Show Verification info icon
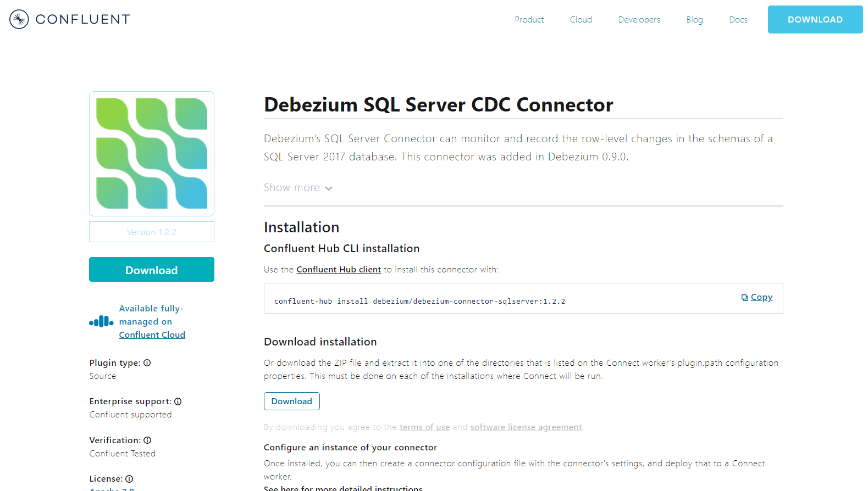868x491 pixels. tap(147, 440)
